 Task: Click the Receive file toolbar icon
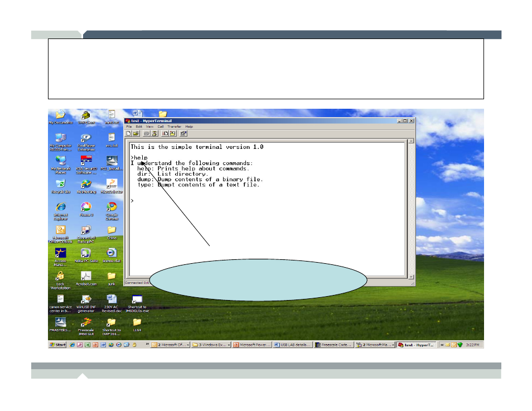[173, 133]
